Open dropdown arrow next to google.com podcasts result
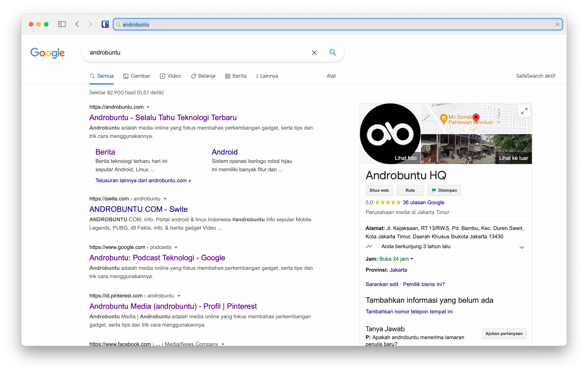The width and height of the screenshot is (588, 374). click(176, 247)
